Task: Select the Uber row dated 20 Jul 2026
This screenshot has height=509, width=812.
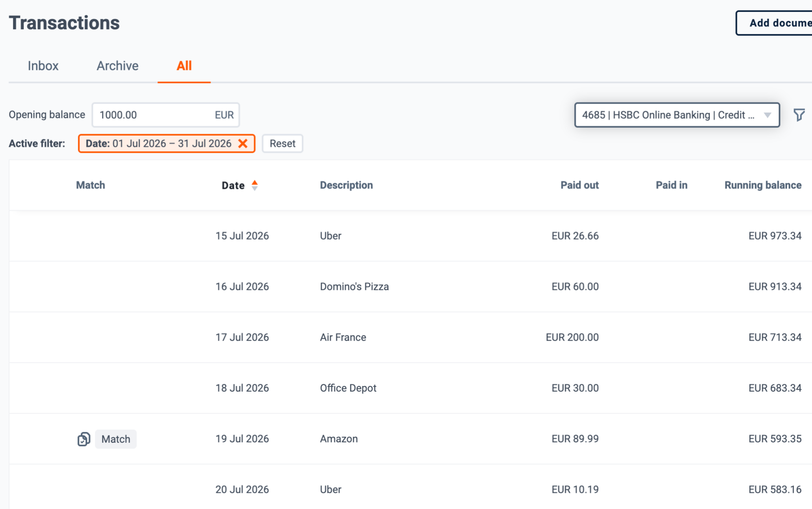Action: 410,487
